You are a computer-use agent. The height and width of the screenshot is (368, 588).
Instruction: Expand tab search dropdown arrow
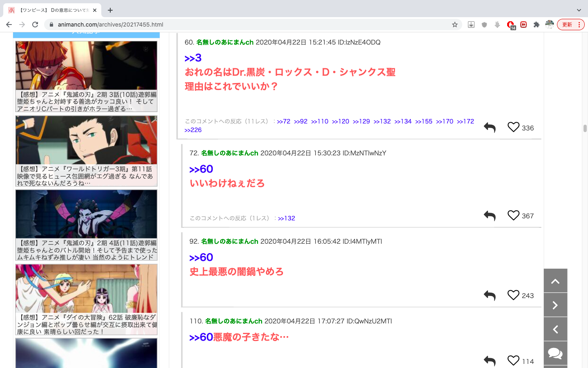[x=579, y=10]
